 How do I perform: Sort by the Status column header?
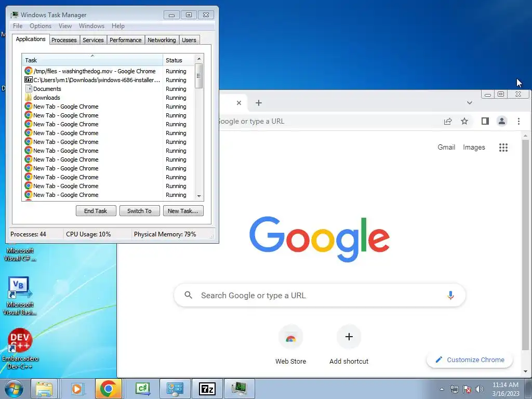179,60
